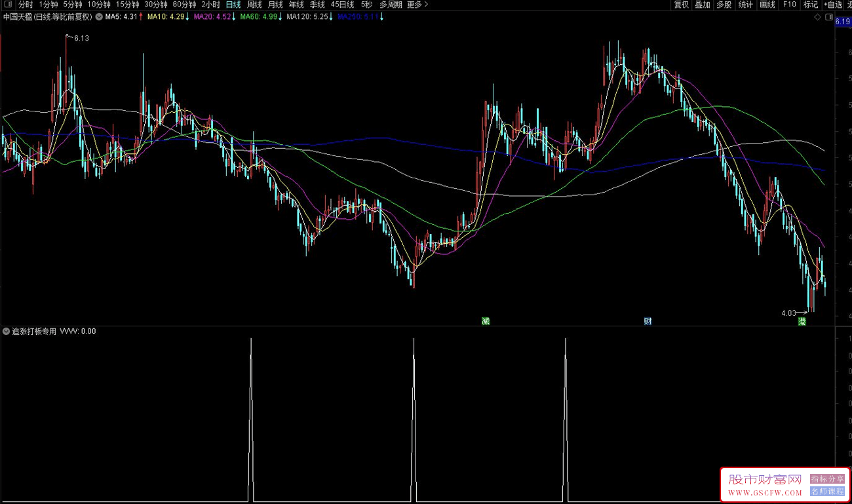Image resolution: width=852 pixels, height=504 pixels.
Task: Toggle 复权 price adjustment
Action: 682,5
